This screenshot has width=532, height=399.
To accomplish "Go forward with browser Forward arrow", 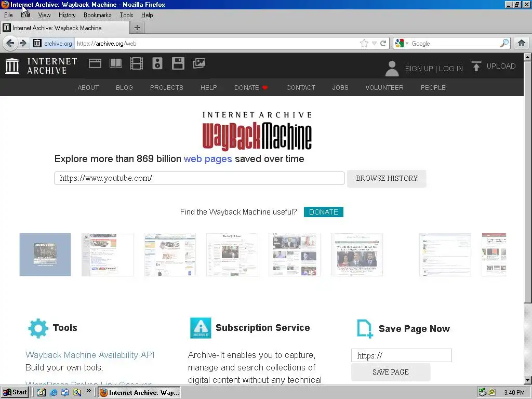I will coord(23,44).
